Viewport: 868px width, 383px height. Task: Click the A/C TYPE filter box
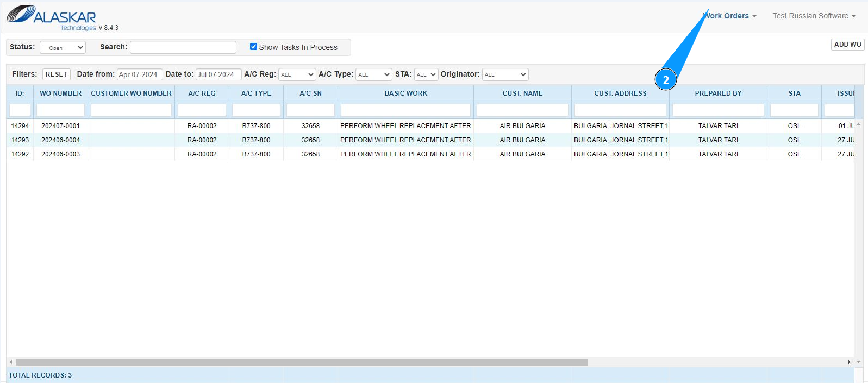pyautogui.click(x=257, y=110)
